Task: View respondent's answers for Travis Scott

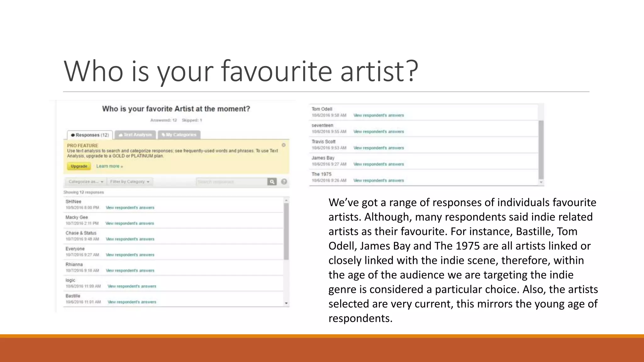Action: coord(379,148)
